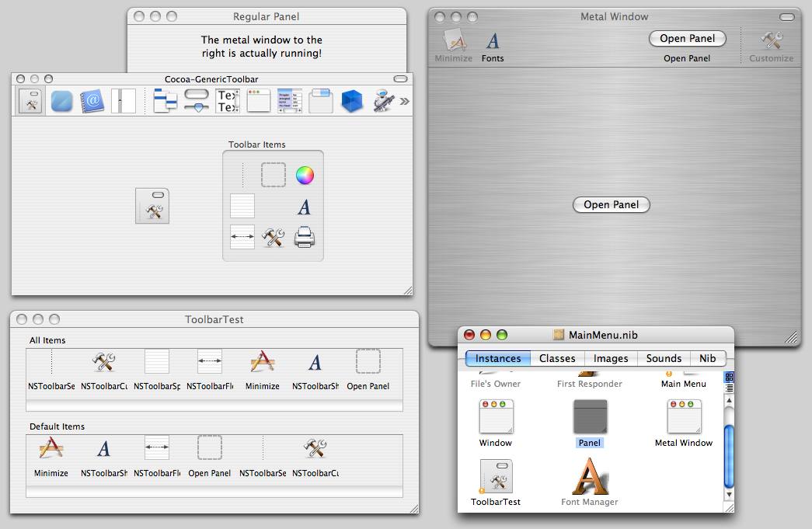812x529 pixels.
Task: Click the Automator robot palette icon
Action: click(x=383, y=101)
